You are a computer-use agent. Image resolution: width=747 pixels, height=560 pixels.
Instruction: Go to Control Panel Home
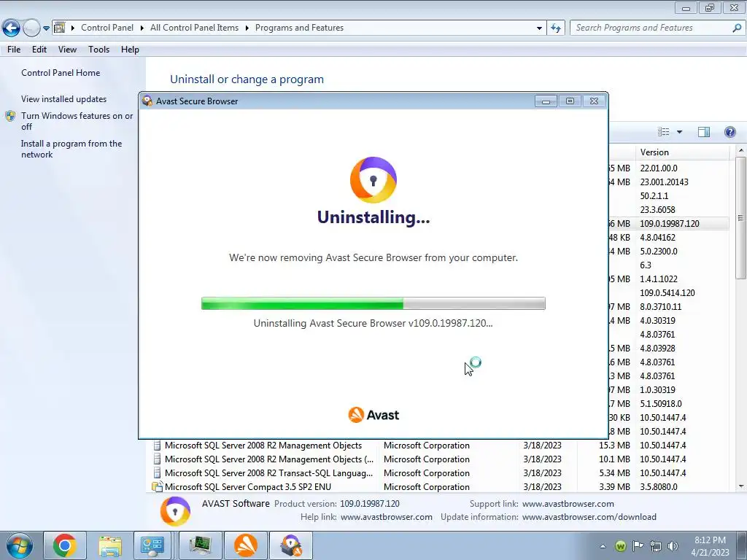click(x=61, y=73)
